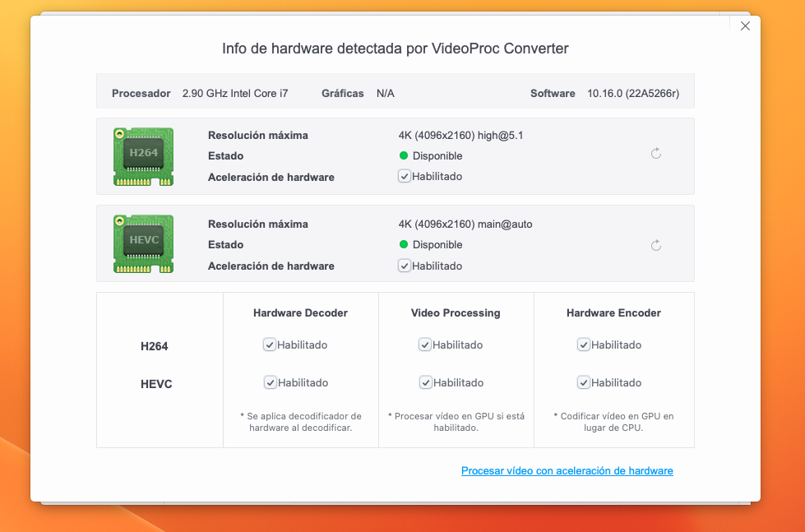Click the 'Gráficas' label
Screen dimensions: 805x532
342,94
